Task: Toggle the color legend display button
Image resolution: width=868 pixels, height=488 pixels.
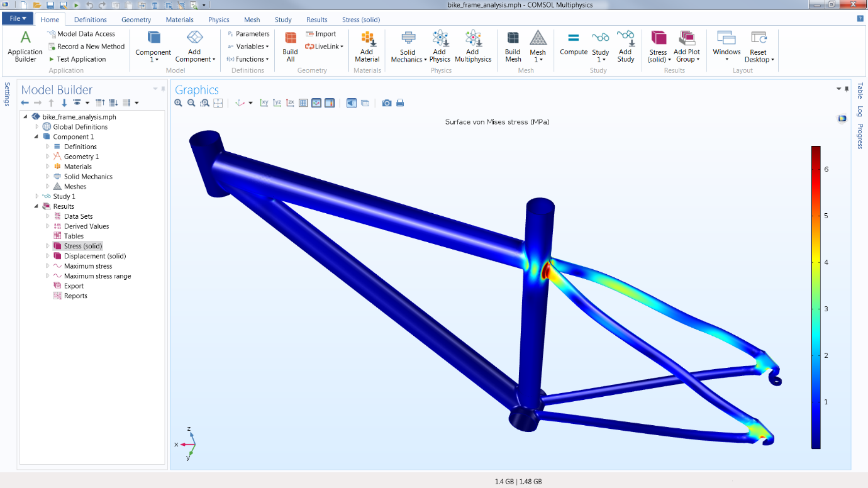Action: [x=330, y=103]
